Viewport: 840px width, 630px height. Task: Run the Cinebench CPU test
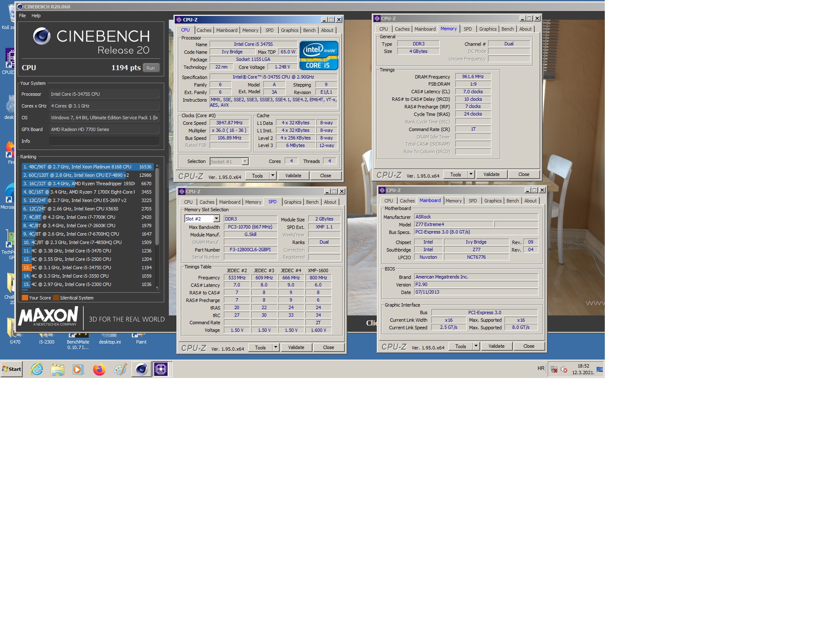pyautogui.click(x=151, y=68)
